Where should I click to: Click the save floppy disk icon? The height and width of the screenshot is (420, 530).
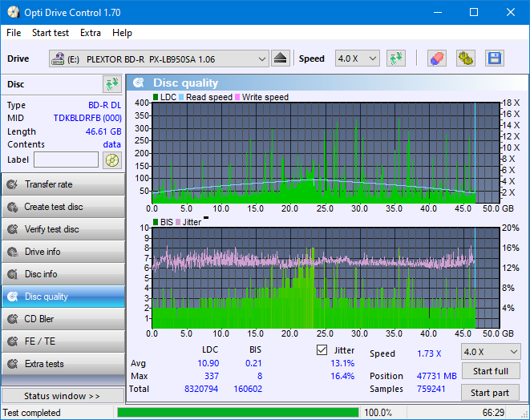point(495,59)
